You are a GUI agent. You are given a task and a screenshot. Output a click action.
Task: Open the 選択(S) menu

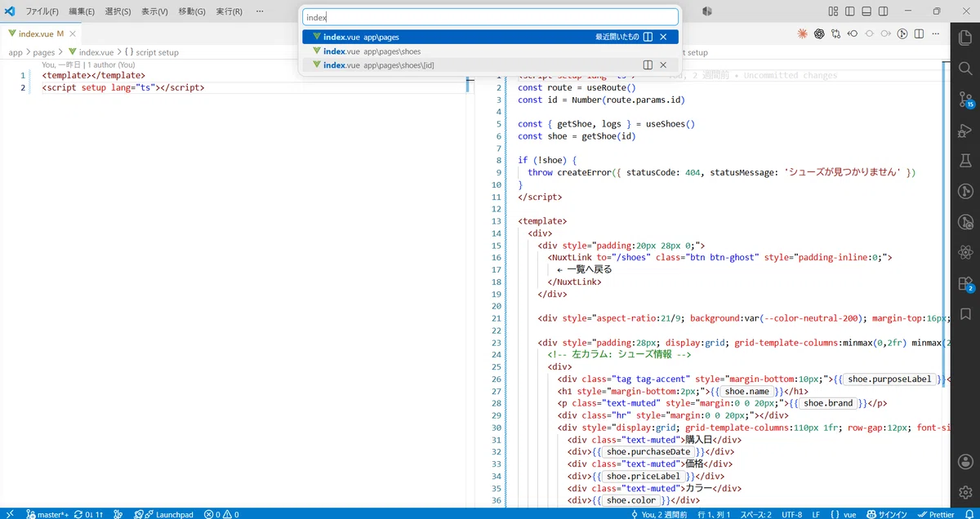(118, 11)
